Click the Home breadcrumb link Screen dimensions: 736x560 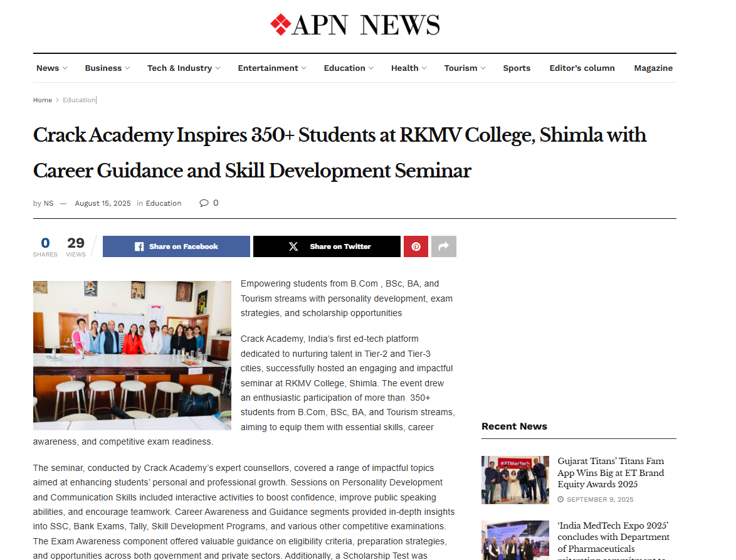click(42, 100)
